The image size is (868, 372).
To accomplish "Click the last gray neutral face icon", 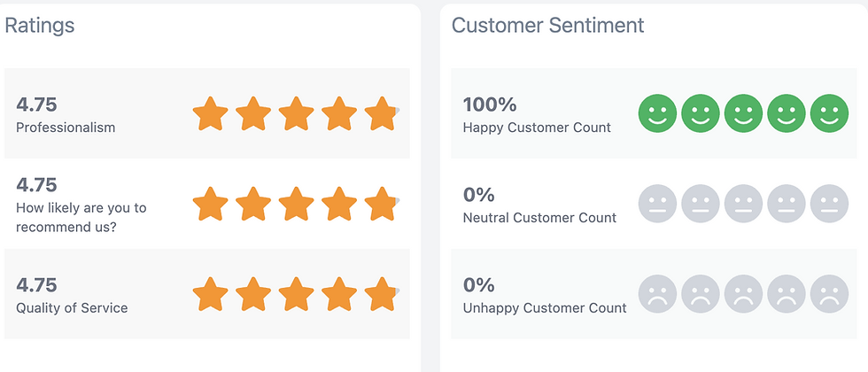I will [x=829, y=204].
